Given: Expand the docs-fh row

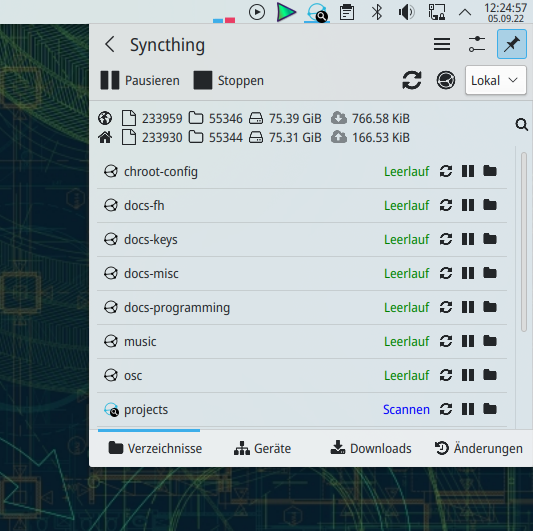Looking at the screenshot, I should pos(302,205).
